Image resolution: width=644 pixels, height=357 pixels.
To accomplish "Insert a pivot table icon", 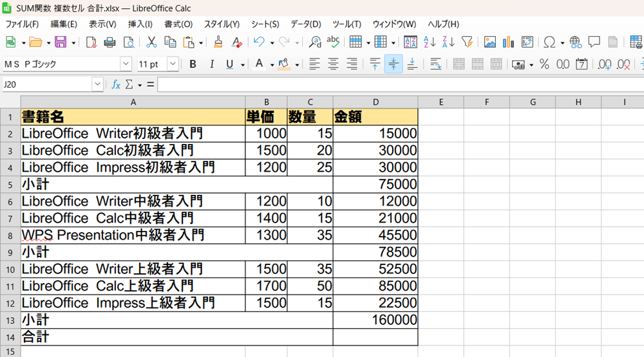I will click(x=527, y=42).
